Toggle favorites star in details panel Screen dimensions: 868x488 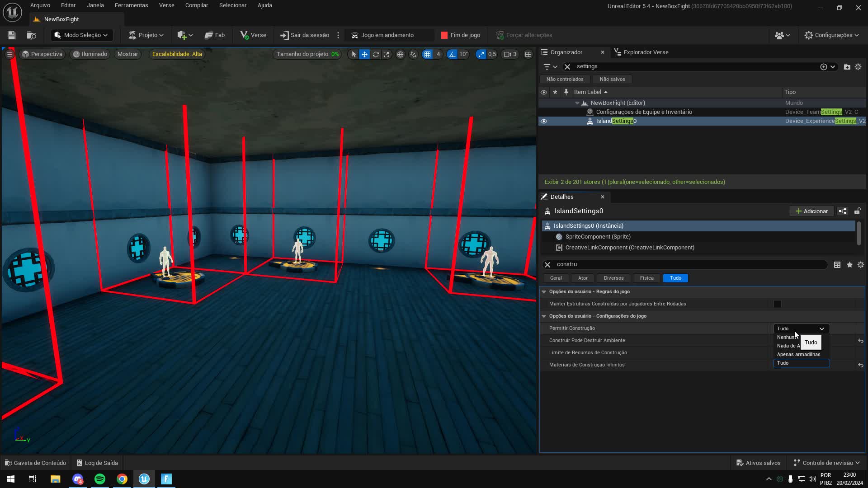[x=849, y=265]
